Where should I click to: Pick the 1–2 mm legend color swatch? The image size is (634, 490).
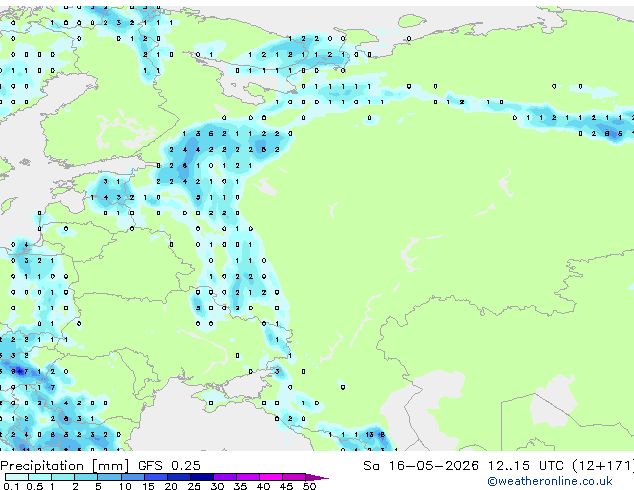(63, 477)
